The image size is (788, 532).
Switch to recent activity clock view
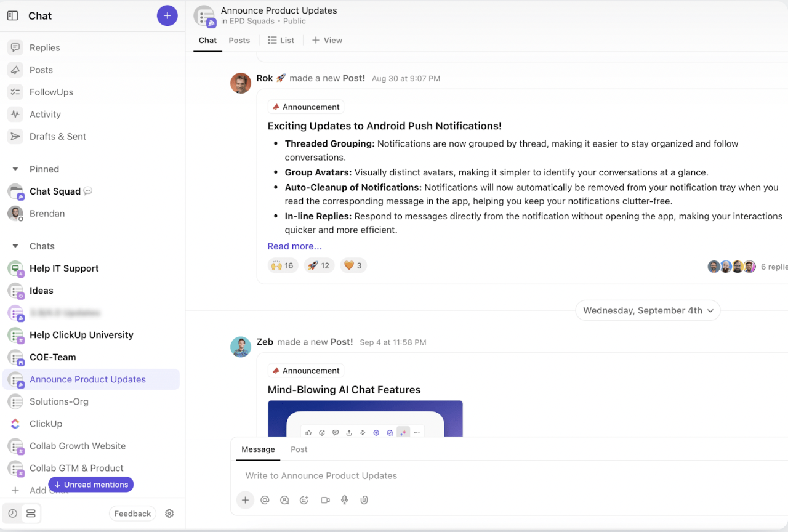click(13, 514)
